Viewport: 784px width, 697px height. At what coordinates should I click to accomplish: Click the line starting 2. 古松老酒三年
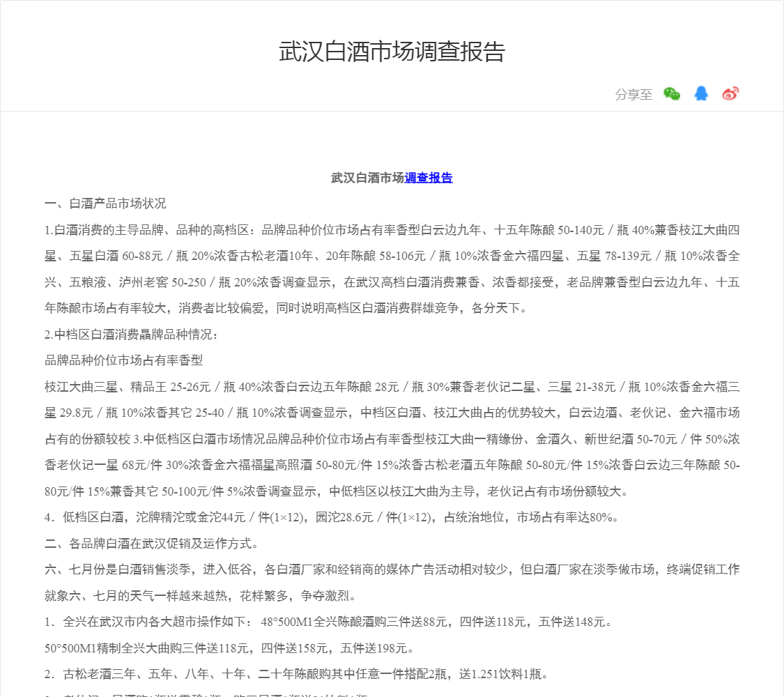coord(296,674)
